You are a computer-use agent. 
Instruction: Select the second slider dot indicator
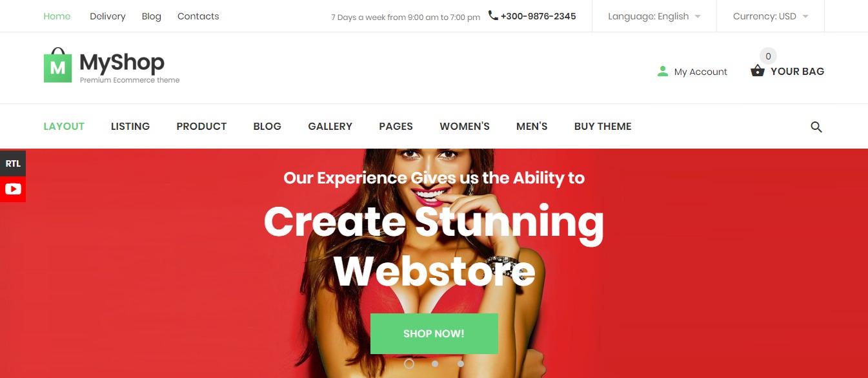[x=435, y=364]
